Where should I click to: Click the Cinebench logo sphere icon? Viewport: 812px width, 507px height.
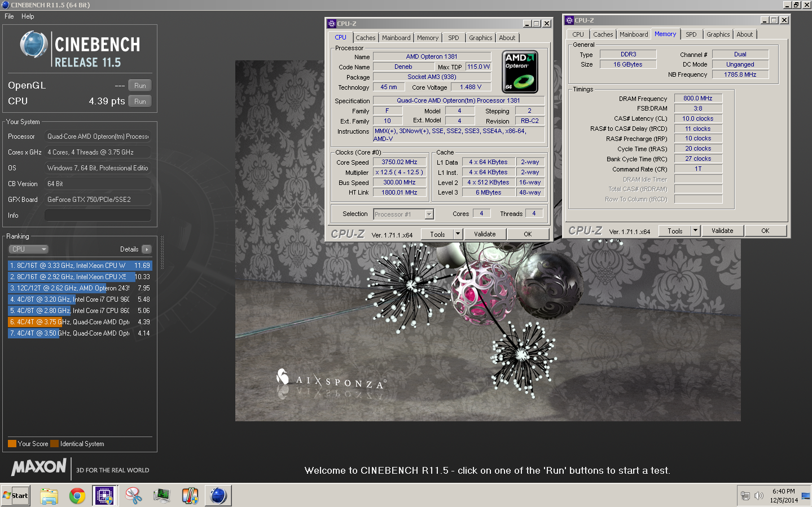(x=34, y=45)
